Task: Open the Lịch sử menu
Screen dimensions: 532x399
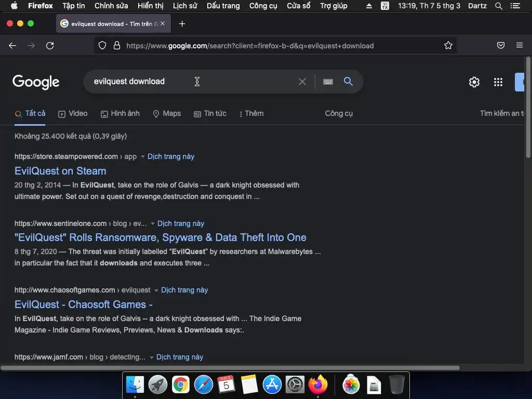Action: click(185, 6)
